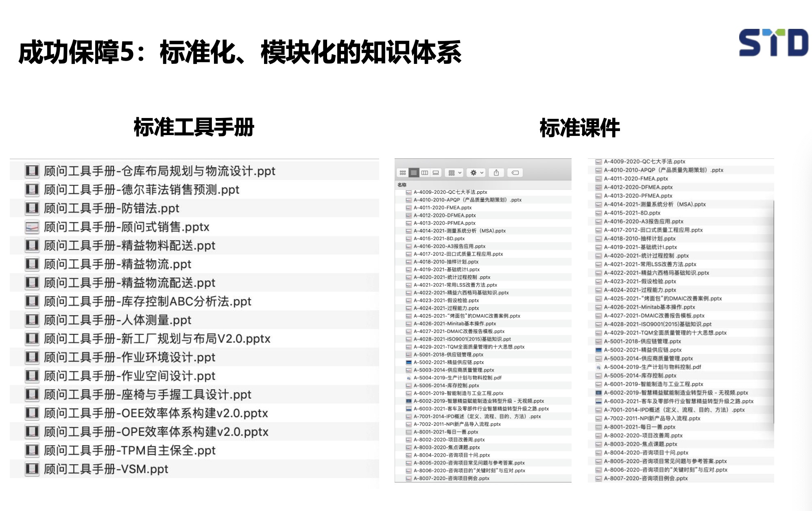Select A-4016-2020-A3报告应用.pptx in the toolbar-less file list
812x511 pixels.
pyautogui.click(x=643, y=221)
